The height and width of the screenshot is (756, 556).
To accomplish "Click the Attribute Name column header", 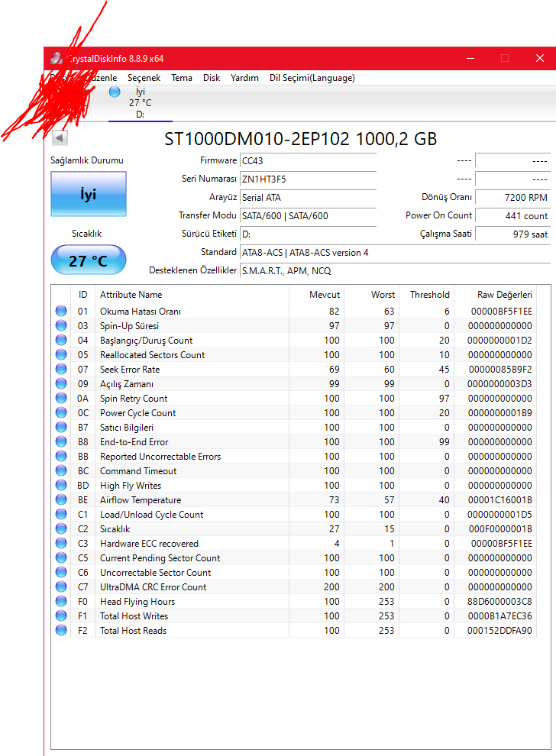I will click(x=192, y=295).
